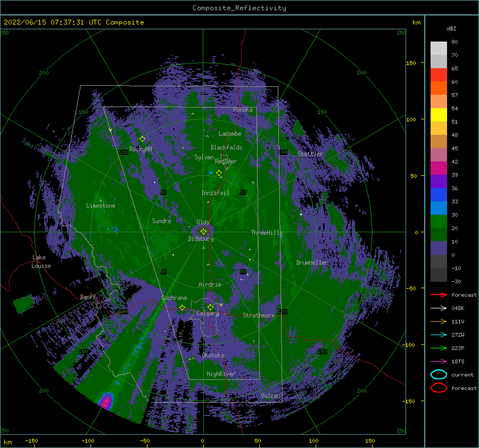Image resolution: width=479 pixels, height=448 pixels.
Task: Click the Composite_Reflectivity title
Action: [240, 8]
